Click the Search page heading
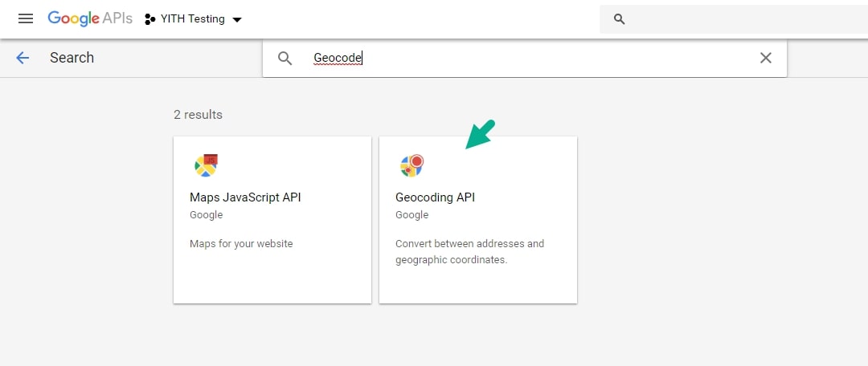868x366 pixels. pos(72,58)
